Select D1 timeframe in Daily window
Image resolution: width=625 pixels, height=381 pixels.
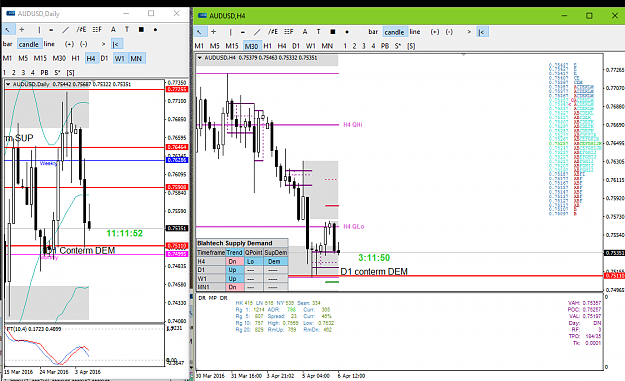tap(104, 58)
